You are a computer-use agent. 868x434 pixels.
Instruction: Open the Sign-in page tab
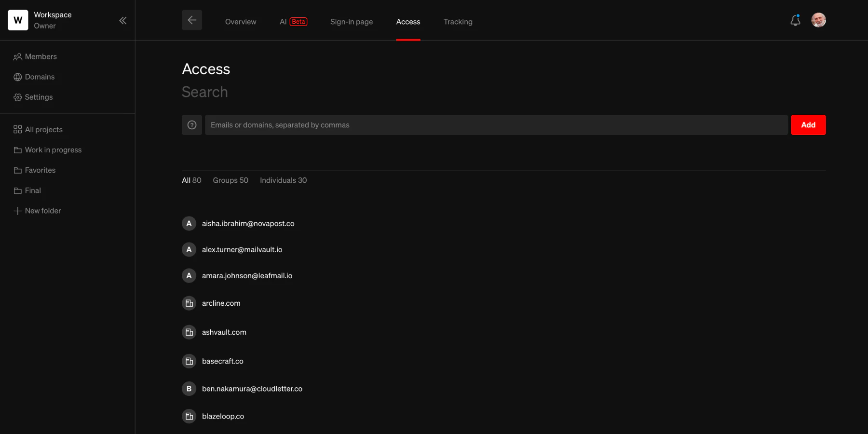pos(351,22)
